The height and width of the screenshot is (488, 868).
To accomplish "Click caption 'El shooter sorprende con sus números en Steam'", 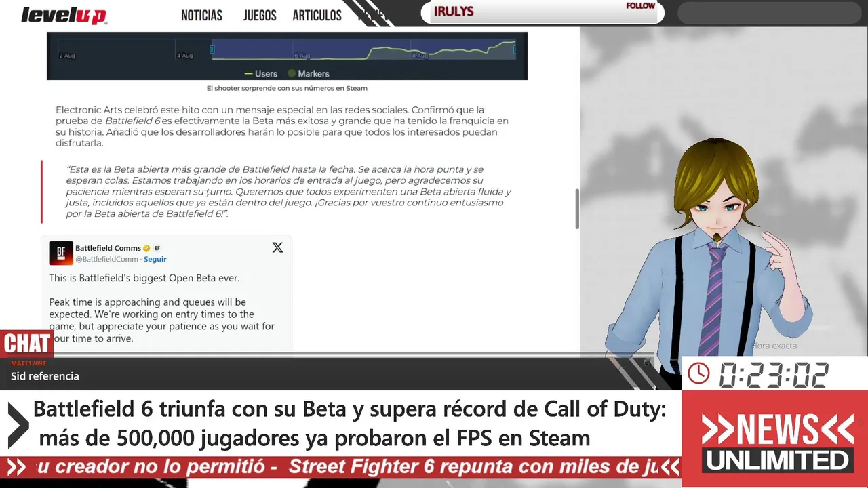I will tap(287, 88).
